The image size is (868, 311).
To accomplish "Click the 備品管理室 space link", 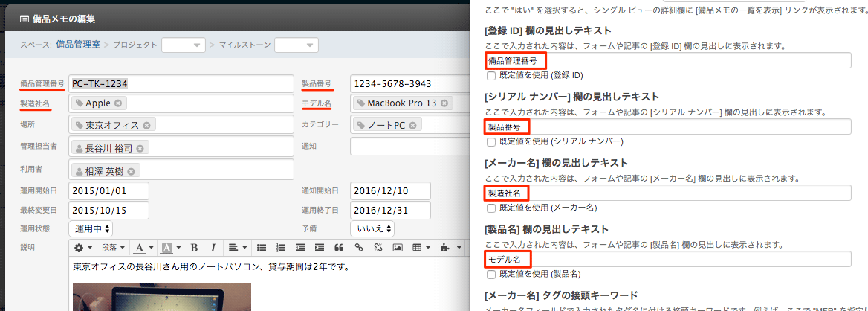I will 80,45.
